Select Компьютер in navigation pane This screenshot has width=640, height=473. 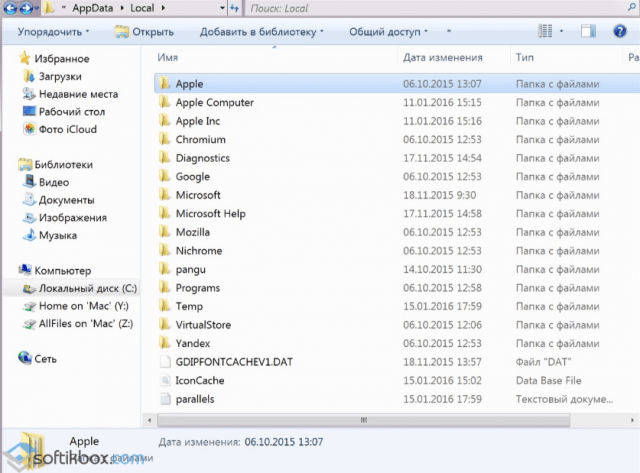tap(55, 271)
